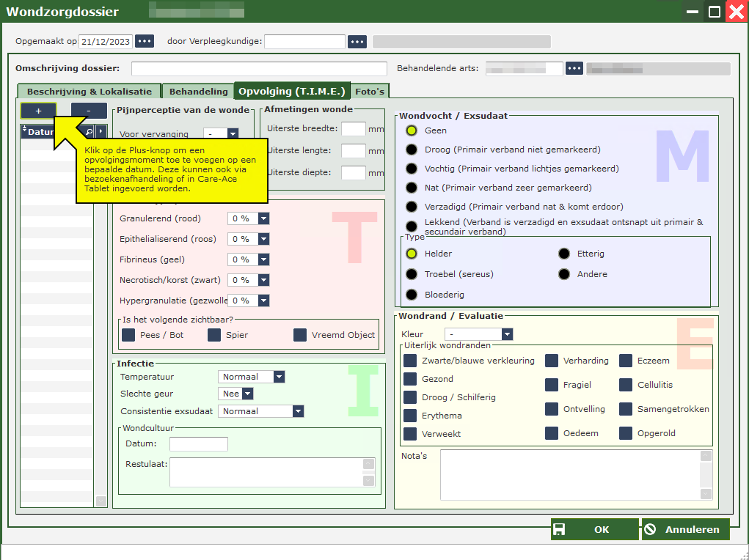
Task: Open lookup button for Behandelende arts
Action: tap(574, 69)
